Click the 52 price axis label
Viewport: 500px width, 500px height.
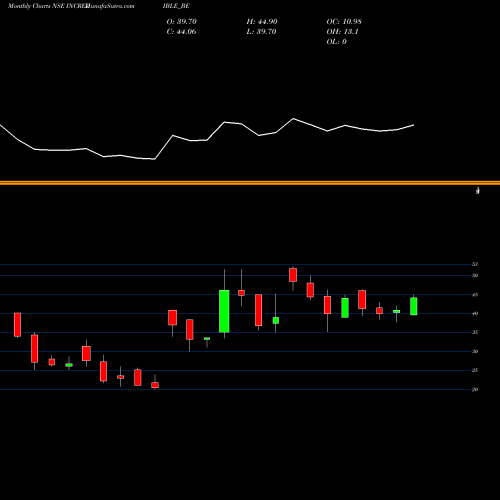(x=475, y=264)
